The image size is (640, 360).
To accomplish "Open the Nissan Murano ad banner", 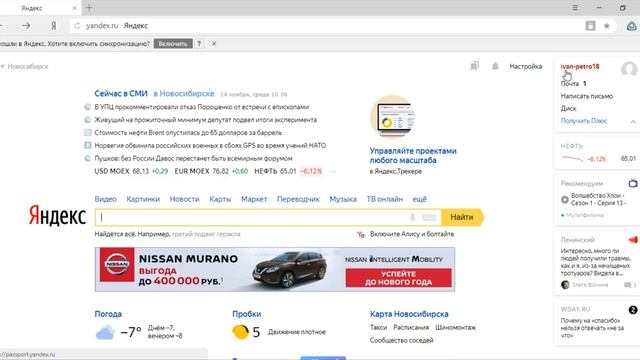I will [x=275, y=269].
